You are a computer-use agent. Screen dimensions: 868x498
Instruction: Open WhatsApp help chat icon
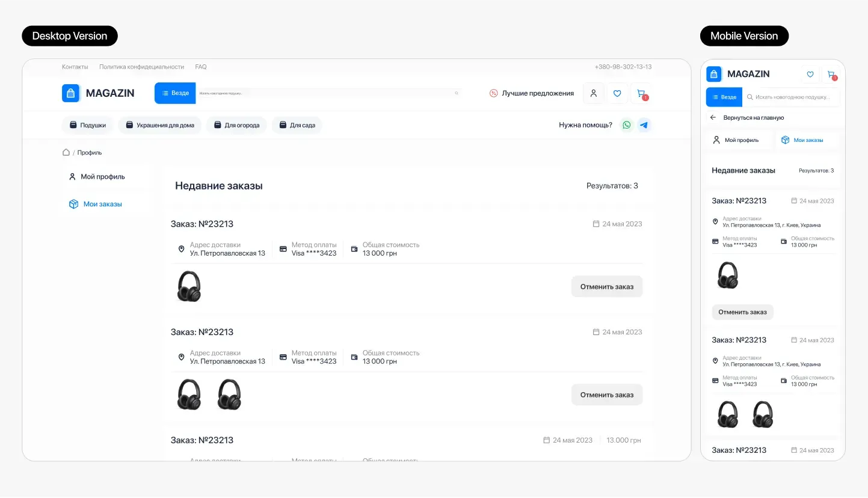(627, 125)
